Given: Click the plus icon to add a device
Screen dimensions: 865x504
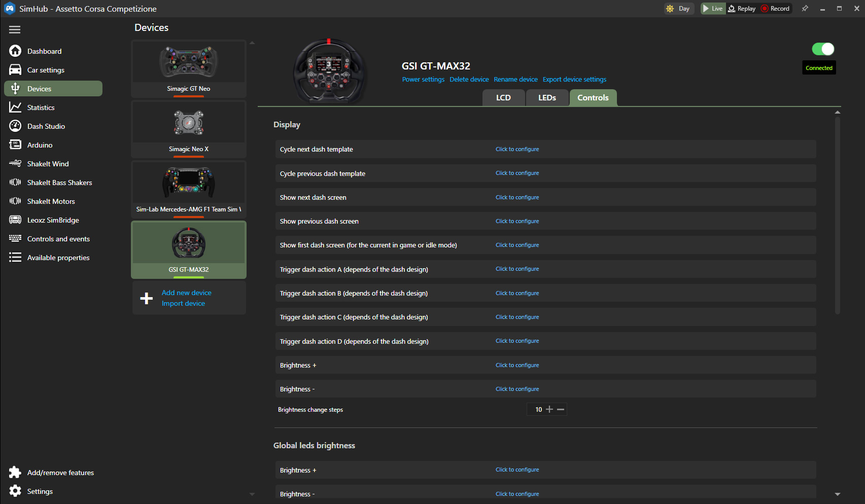Looking at the screenshot, I should coord(147,298).
